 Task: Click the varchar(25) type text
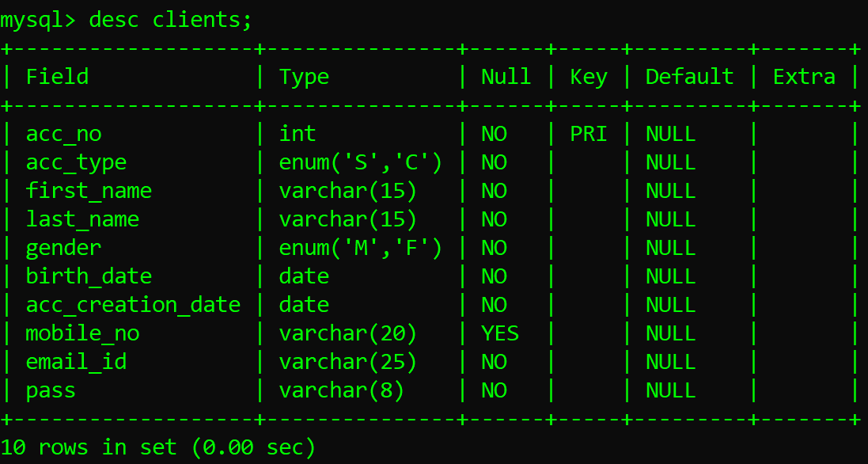(347, 362)
